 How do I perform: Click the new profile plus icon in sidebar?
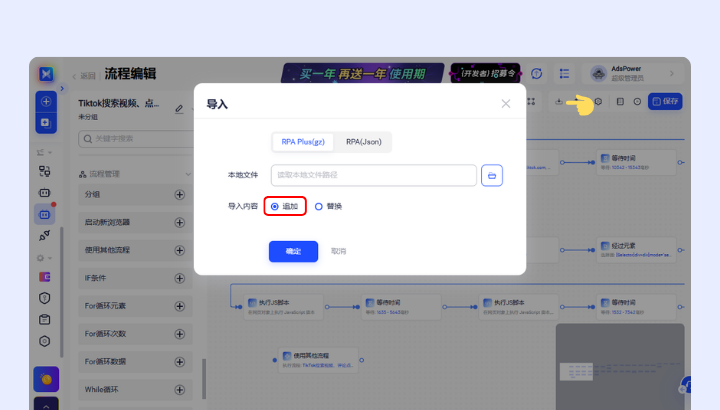[46, 101]
